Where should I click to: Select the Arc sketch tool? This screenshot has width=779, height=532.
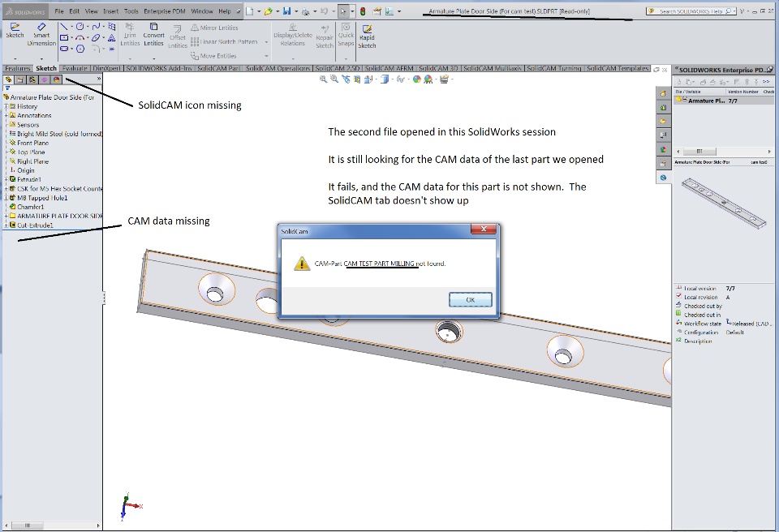[x=80, y=38]
